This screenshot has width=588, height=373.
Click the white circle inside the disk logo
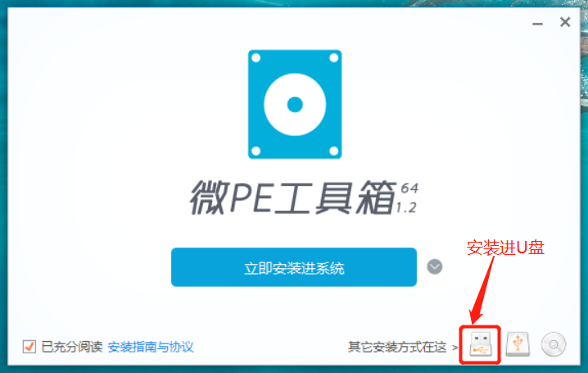pos(295,104)
